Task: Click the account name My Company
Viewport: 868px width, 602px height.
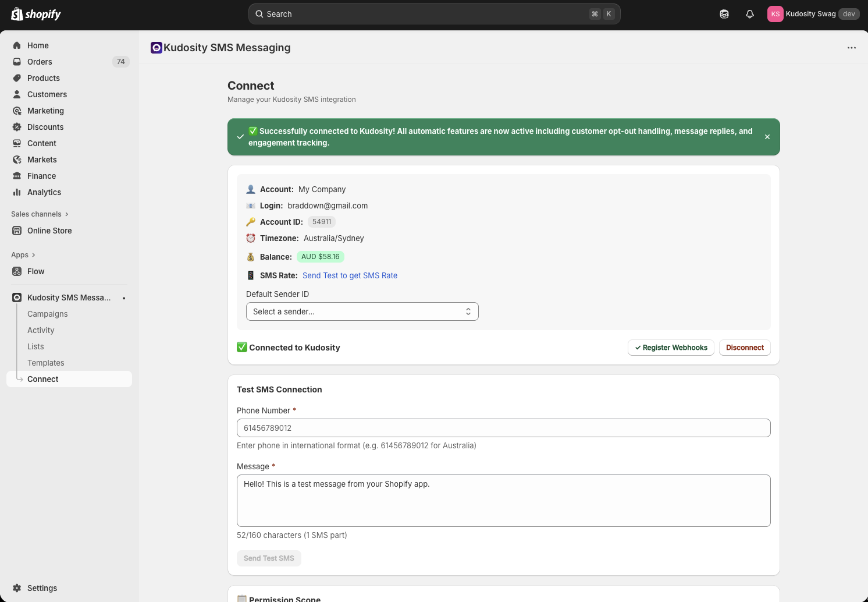Action: [322, 189]
